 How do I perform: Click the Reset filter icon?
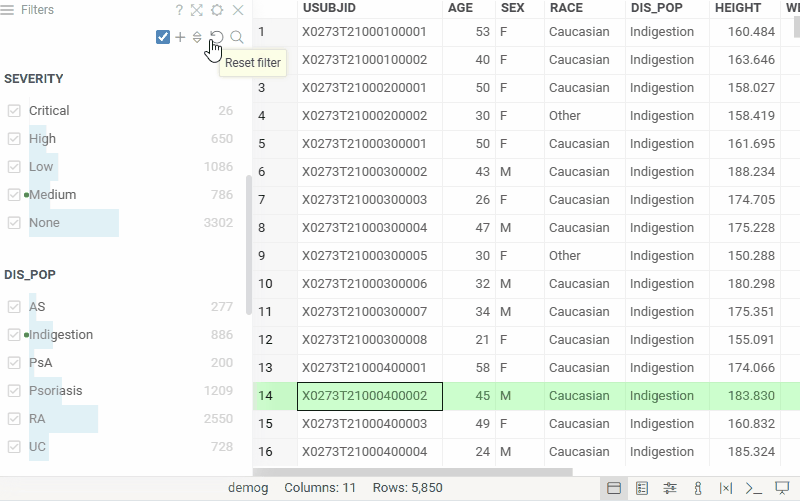pyautogui.click(x=217, y=37)
